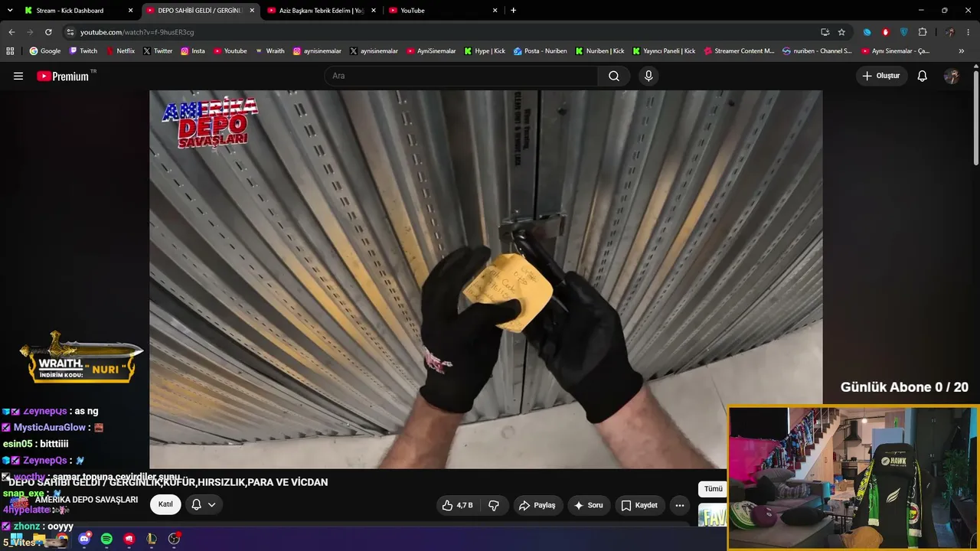Click the Soru ask button
This screenshot has width=980, height=551.
point(589,505)
